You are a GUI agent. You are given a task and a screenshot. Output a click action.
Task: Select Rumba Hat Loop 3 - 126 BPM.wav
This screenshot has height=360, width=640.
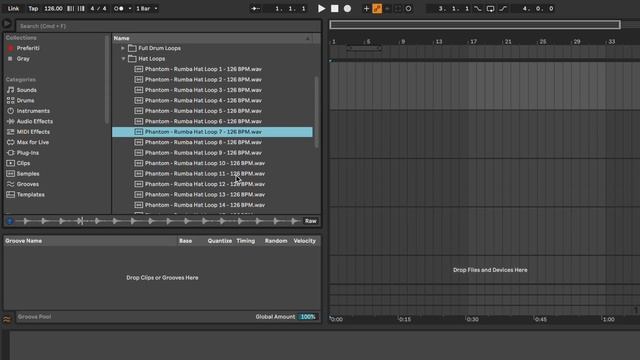coord(212,90)
